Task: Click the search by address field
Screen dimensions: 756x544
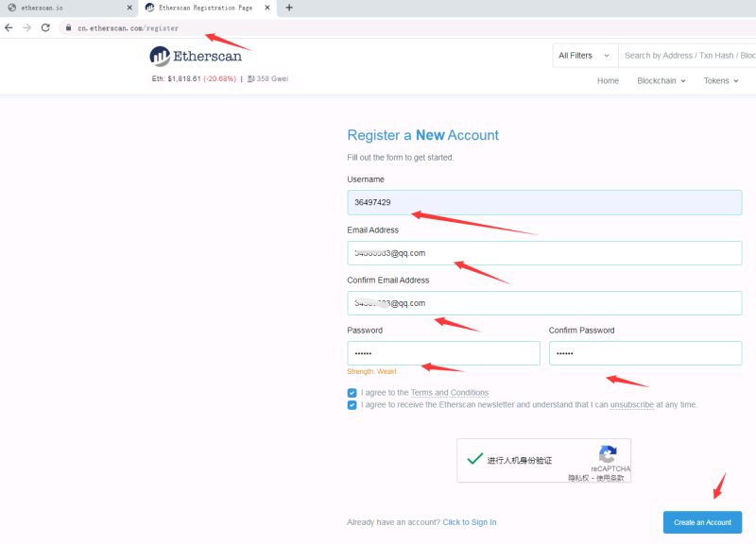Action: [688, 56]
